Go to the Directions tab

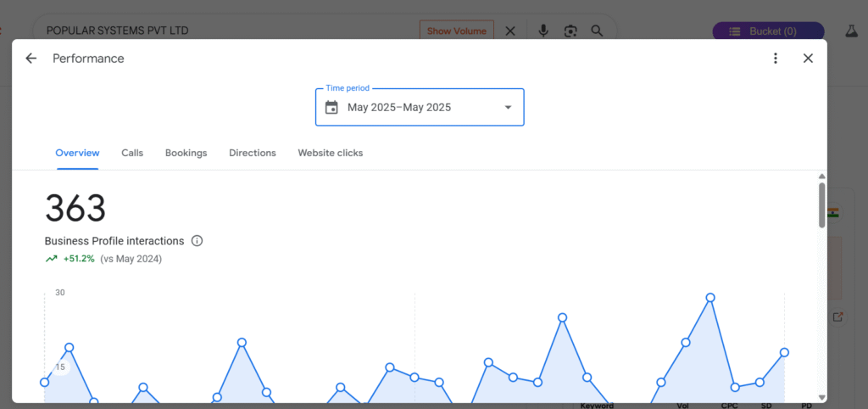click(x=253, y=153)
